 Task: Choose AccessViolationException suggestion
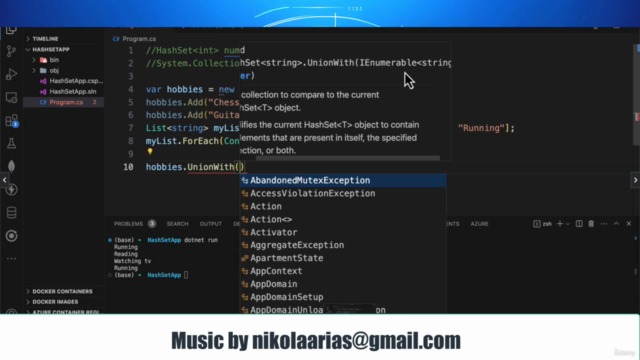343,193
